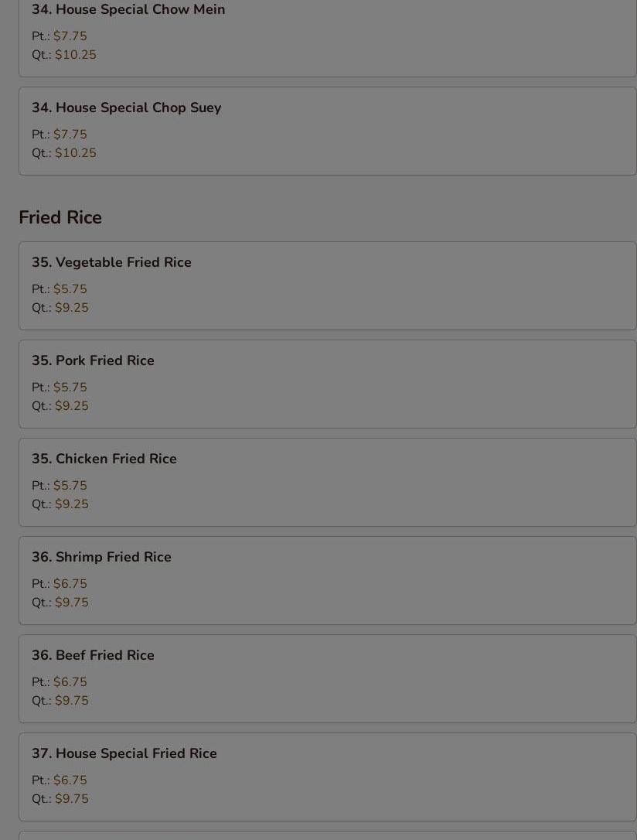Click Shrimp Fried Rice quart price $9.75
The height and width of the screenshot is (840, 637).
pyautogui.click(x=71, y=603)
